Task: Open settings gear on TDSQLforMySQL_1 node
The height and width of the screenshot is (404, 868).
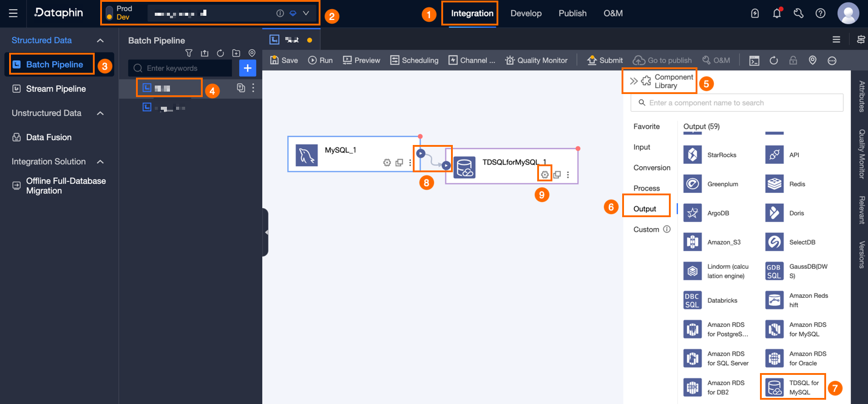Action: tap(545, 175)
